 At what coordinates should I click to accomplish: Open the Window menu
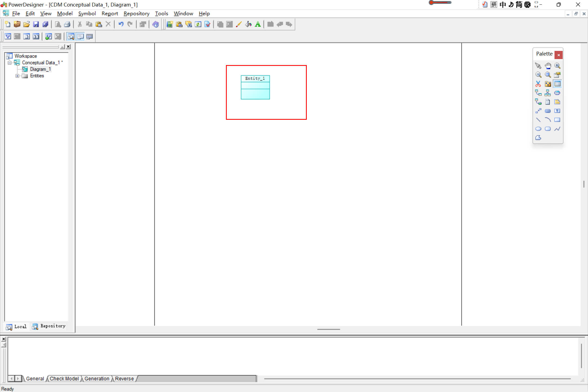click(183, 13)
